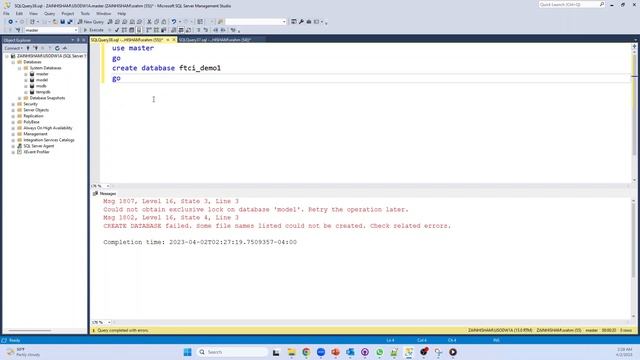The image size is (640, 360).
Task: Open the Help menu
Action: 122,13
